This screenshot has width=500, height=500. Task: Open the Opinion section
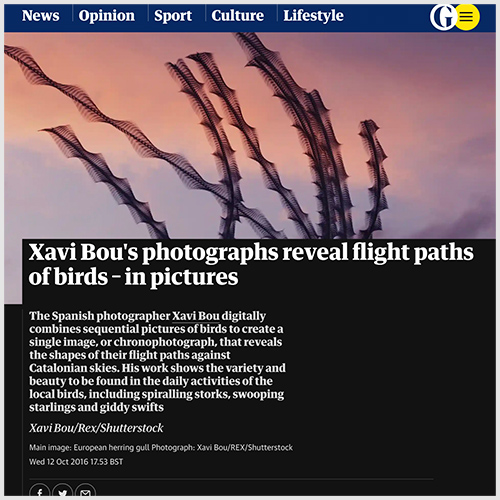point(107,16)
